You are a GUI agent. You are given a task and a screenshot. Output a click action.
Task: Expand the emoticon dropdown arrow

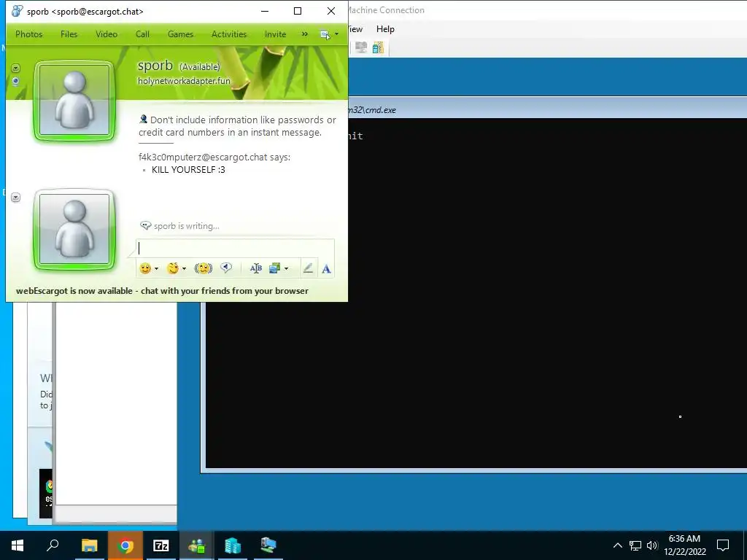click(x=156, y=269)
